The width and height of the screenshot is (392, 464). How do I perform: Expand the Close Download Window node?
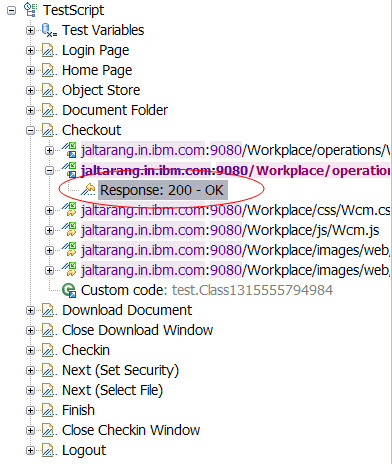pos(30,330)
